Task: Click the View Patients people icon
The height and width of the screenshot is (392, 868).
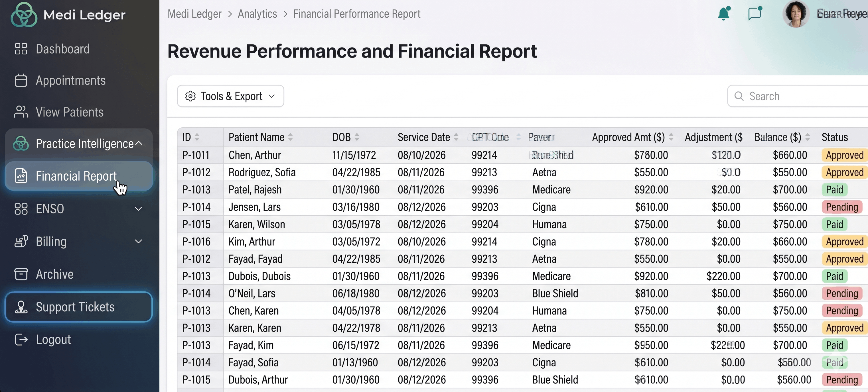Action: click(21, 112)
